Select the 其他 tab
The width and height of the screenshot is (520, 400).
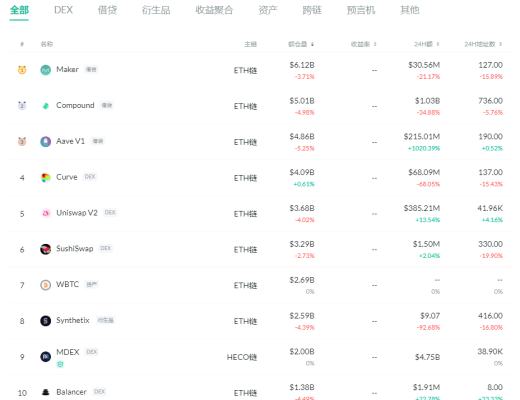[x=410, y=10]
